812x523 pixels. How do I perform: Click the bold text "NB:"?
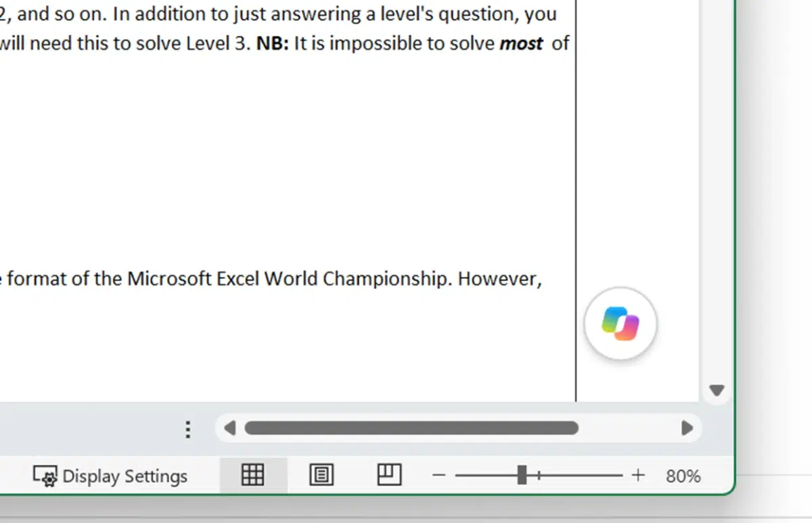coord(273,44)
